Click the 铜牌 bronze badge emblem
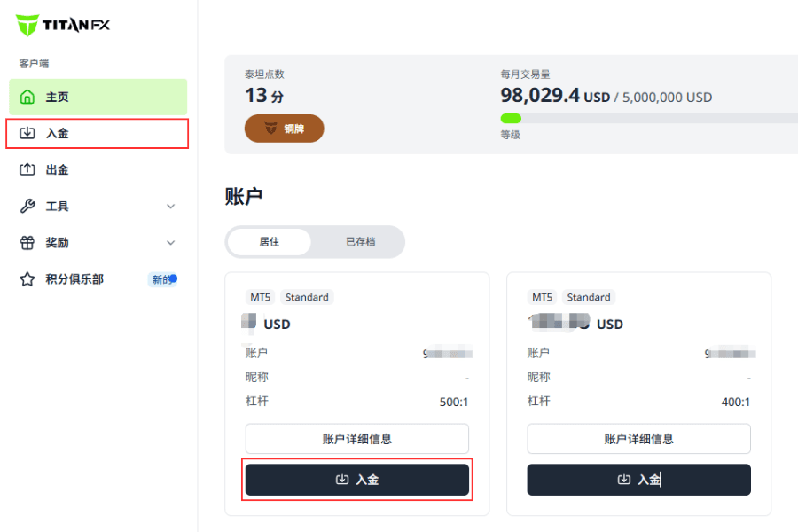 point(284,128)
